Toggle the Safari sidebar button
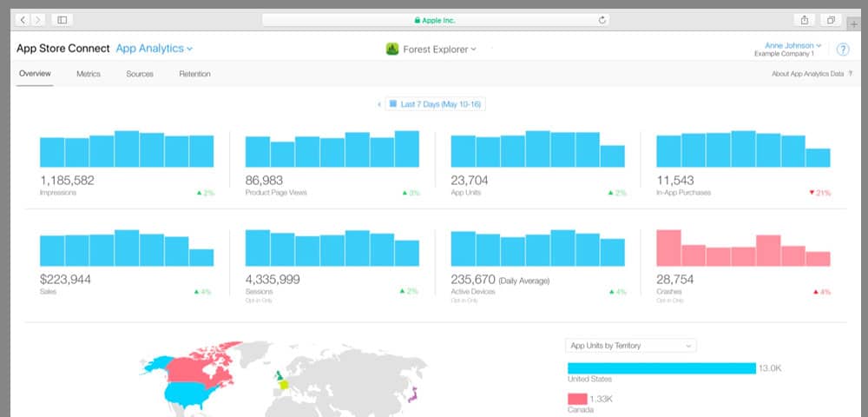868x417 pixels. pyautogui.click(x=62, y=20)
